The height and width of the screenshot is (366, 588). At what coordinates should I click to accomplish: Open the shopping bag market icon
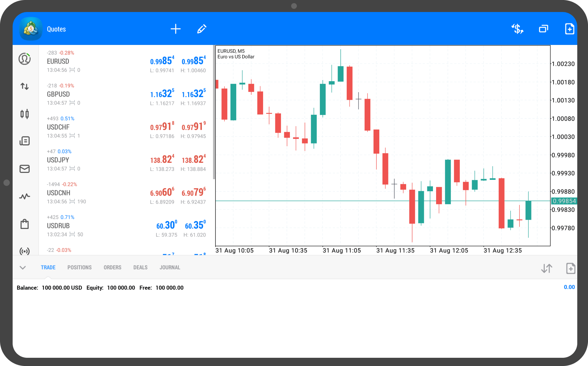click(x=25, y=224)
